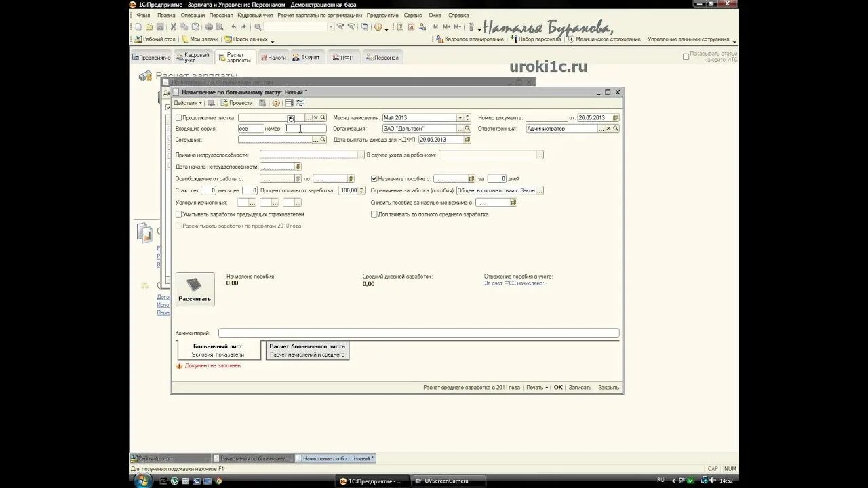Image resolution: width=868 pixels, height=488 pixels.
Task: Open calendar icon for document date 20.05.2013
Action: tap(616, 117)
